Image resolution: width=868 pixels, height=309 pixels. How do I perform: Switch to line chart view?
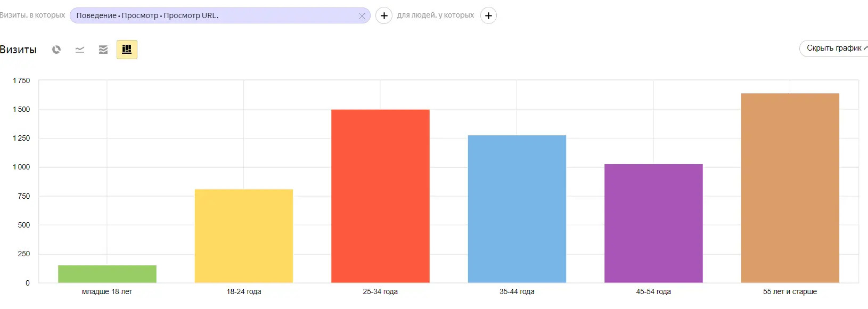(x=80, y=50)
